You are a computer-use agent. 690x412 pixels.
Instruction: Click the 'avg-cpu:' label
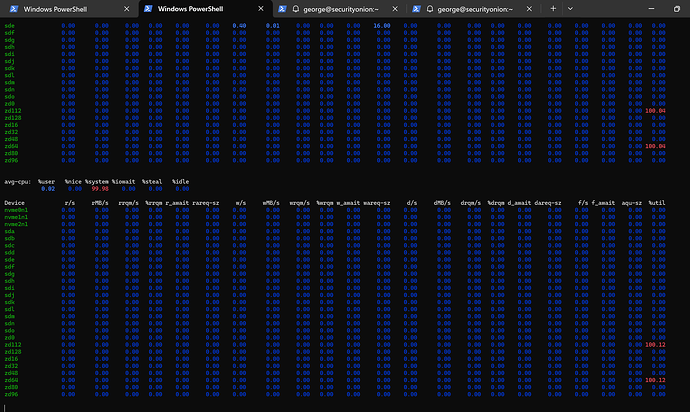point(18,182)
